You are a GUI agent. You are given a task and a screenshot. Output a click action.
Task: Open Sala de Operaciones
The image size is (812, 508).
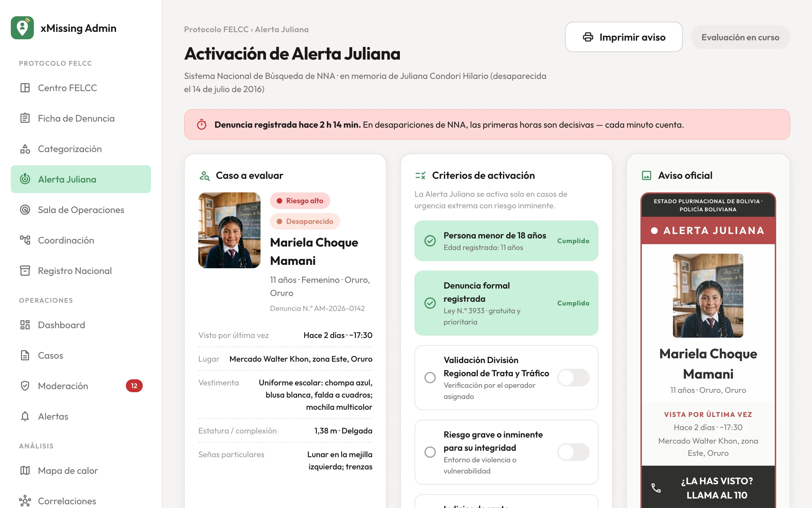(x=81, y=210)
